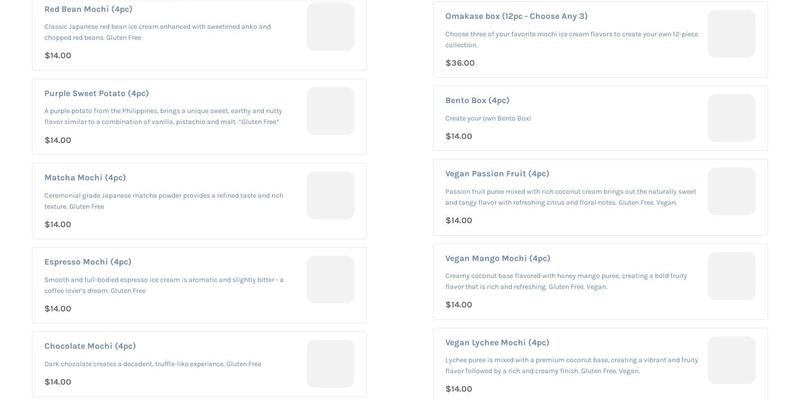
Task: Open the Purple Sweet Potato image thumbnail
Action: (x=330, y=111)
